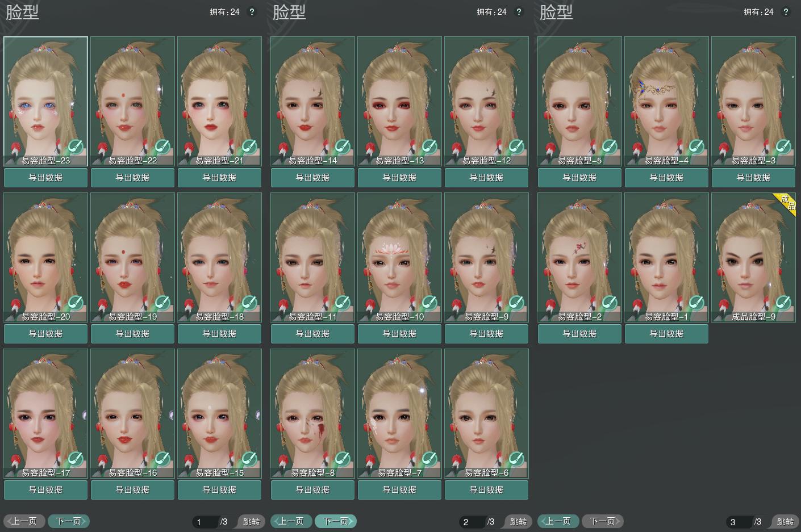Click the brush icon on 易容脸型-5
The height and width of the screenshot is (532, 801).
(610, 147)
